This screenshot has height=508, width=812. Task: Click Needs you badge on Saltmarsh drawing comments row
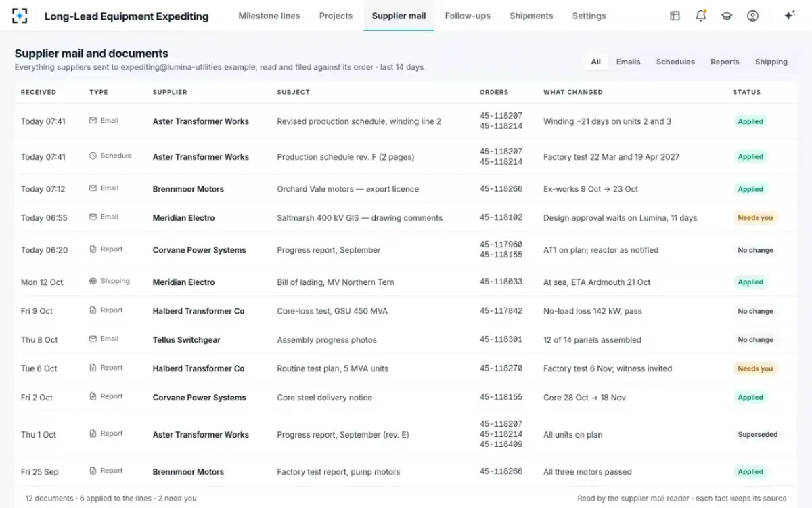tap(755, 218)
